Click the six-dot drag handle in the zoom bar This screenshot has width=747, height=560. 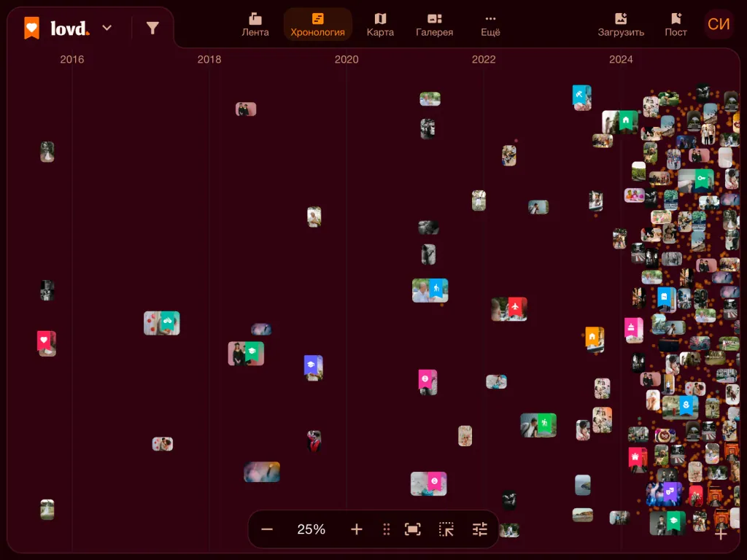[x=387, y=529]
